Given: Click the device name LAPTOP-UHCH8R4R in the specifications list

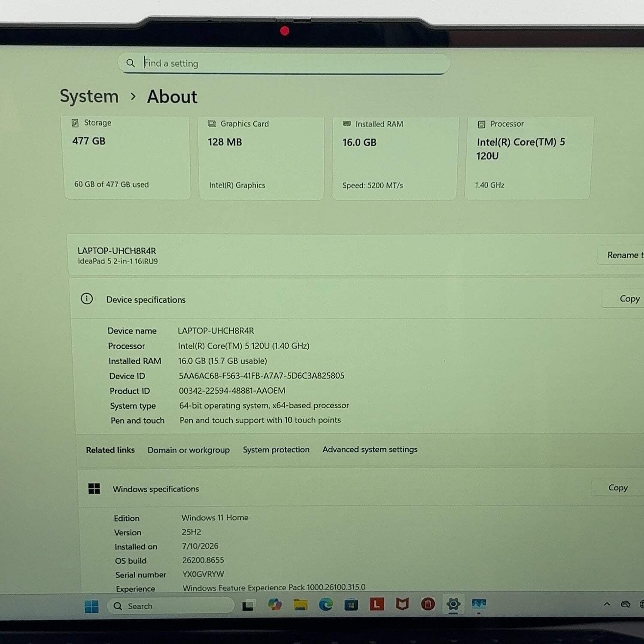Looking at the screenshot, I should [216, 331].
